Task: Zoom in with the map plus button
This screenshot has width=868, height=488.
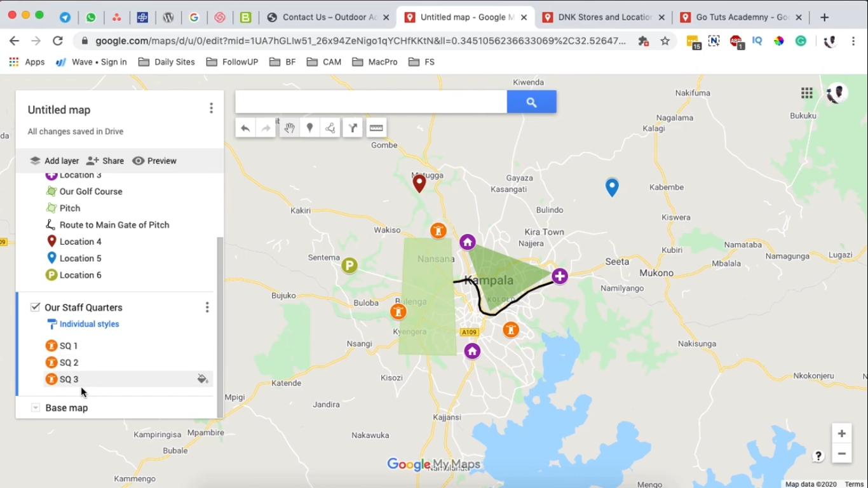Action: pos(842,434)
